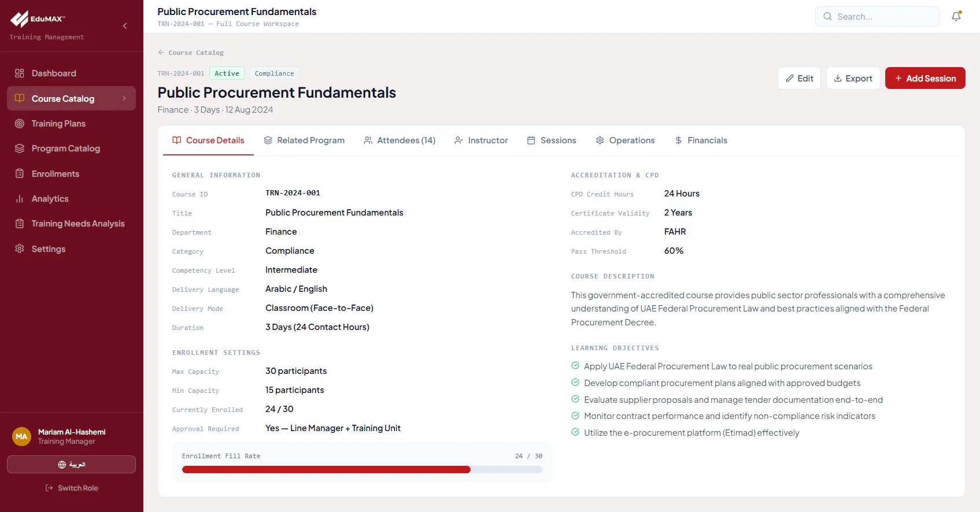The height and width of the screenshot is (512, 980).
Task: Switch language to Arabic button
Action: [71, 465]
